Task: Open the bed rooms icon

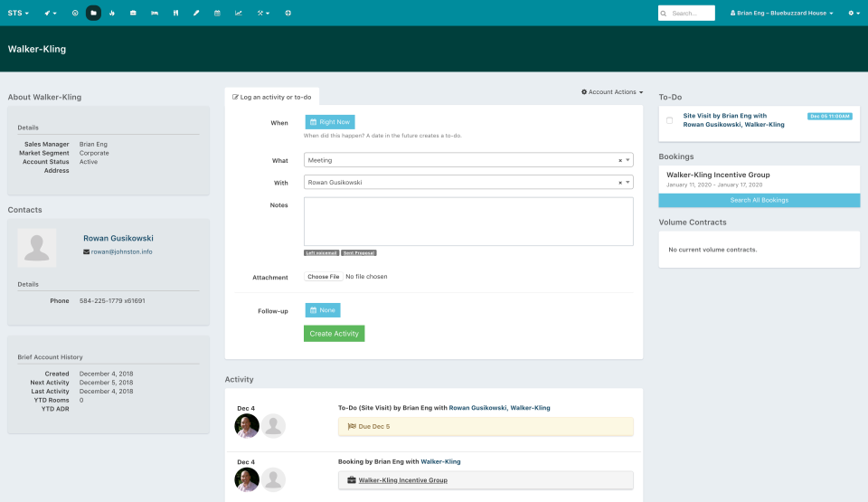Action: click(x=155, y=13)
